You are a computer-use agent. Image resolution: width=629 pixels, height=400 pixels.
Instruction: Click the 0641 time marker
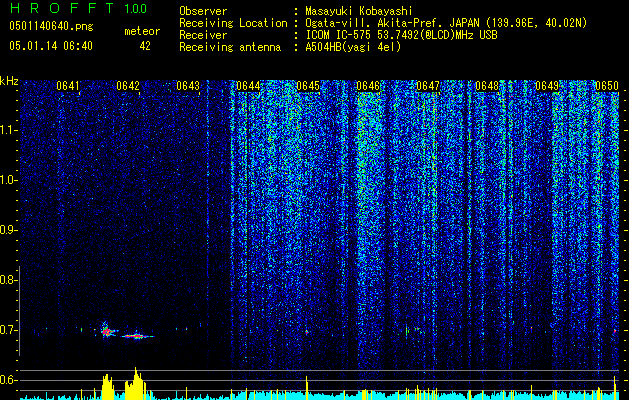(x=68, y=86)
